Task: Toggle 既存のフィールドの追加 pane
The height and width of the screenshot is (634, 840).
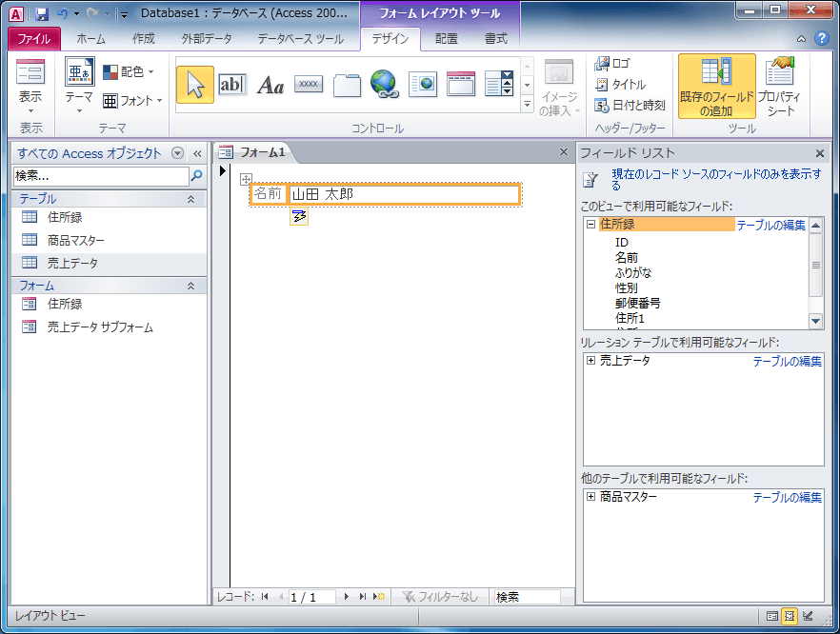Action: 717,86
